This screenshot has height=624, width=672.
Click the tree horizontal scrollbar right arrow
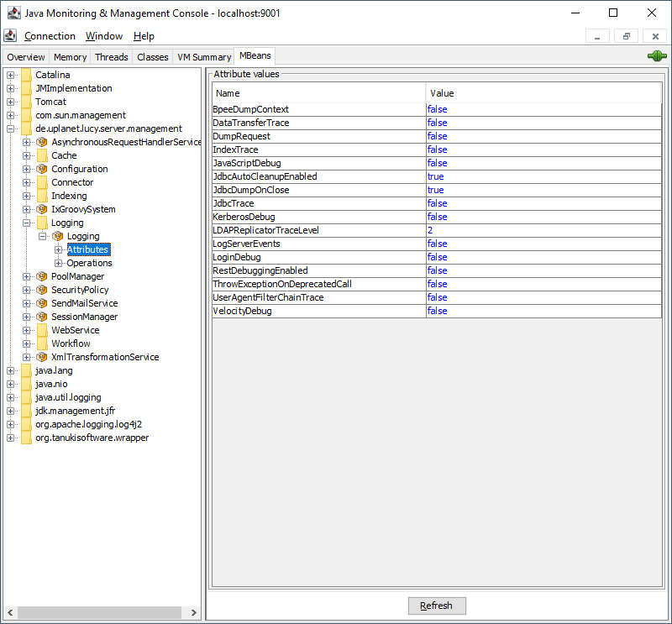[x=194, y=613]
